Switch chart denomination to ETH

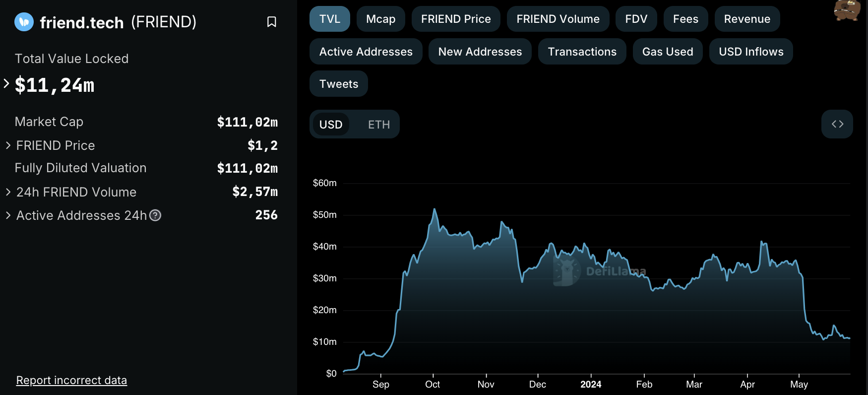tap(378, 125)
